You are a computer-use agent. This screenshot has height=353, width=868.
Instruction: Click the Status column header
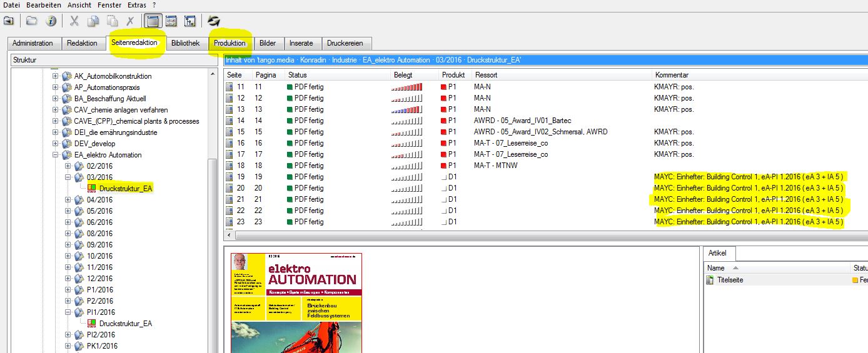point(298,75)
